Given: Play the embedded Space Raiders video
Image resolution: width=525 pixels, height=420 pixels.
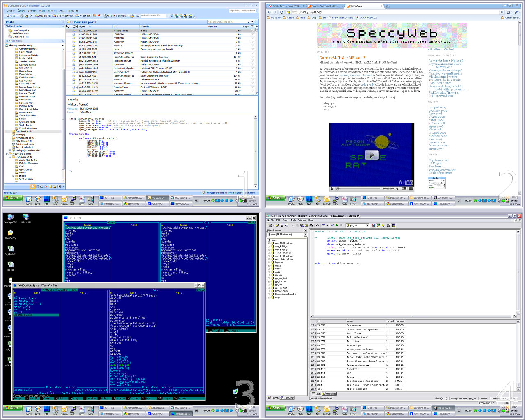Looking at the screenshot, I should (372, 155).
